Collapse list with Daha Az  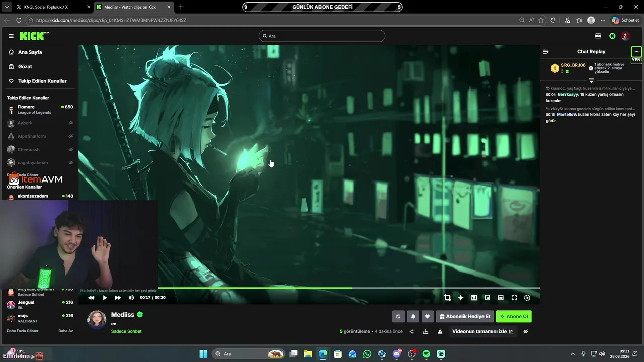point(65,331)
